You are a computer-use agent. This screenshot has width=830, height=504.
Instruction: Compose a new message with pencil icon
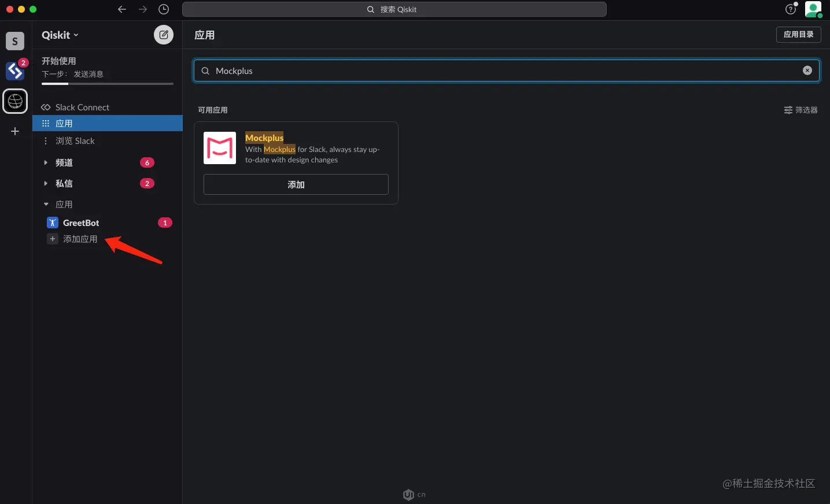(x=164, y=35)
